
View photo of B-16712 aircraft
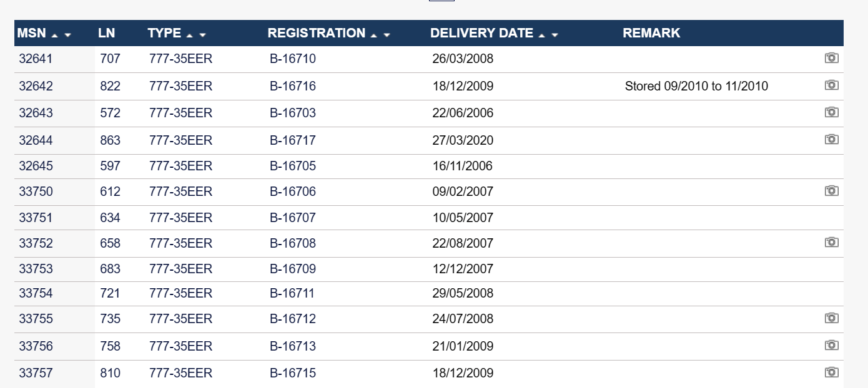[831, 318]
